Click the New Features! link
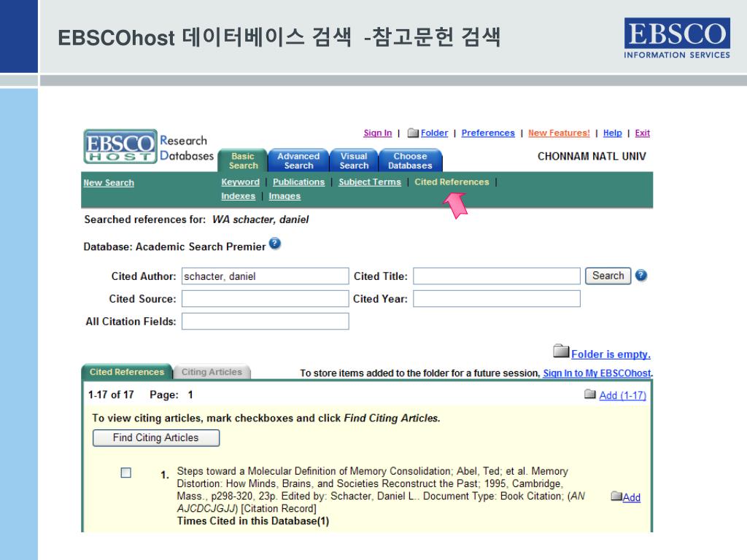 coord(559,133)
